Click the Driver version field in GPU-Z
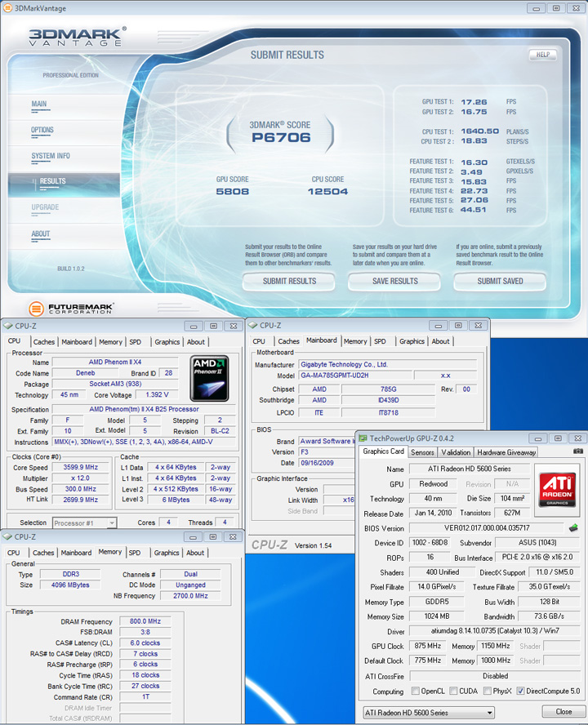This screenshot has width=588, height=725. pos(495,630)
